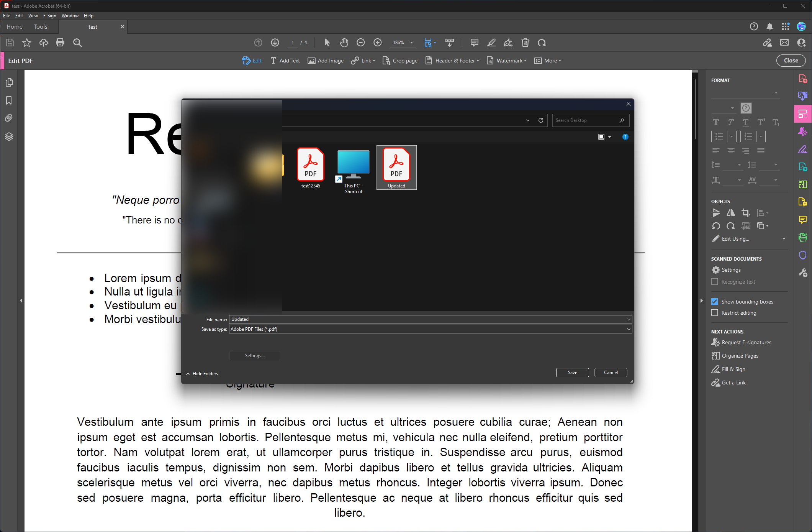Click the Settings... button in dialog
Screen dimensions: 812x532
click(x=255, y=356)
